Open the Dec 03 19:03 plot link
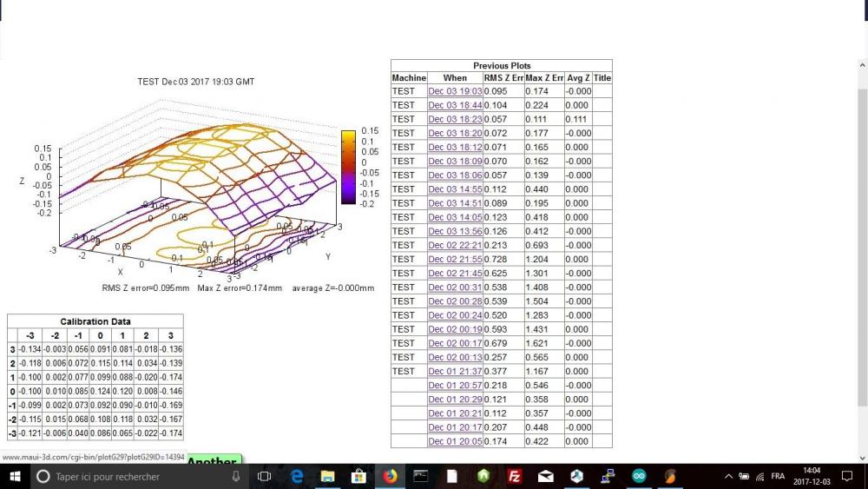 455,91
